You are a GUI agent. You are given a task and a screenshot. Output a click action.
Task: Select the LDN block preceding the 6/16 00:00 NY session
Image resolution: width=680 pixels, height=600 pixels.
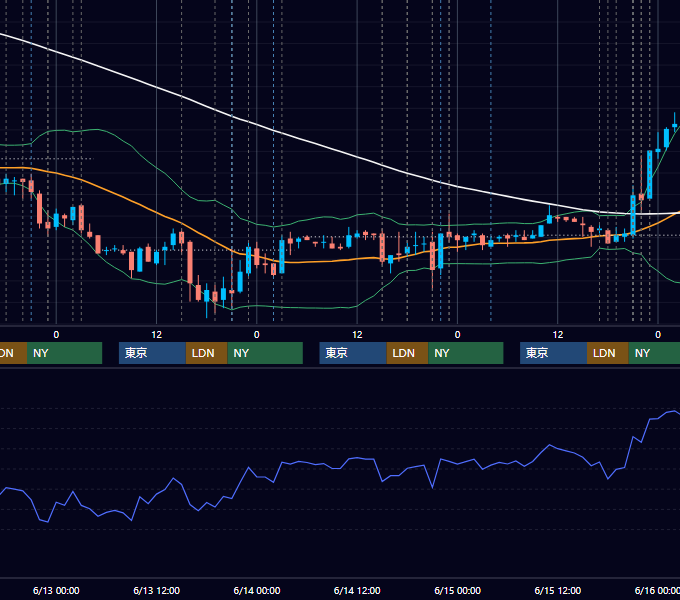pyautogui.click(x=608, y=353)
